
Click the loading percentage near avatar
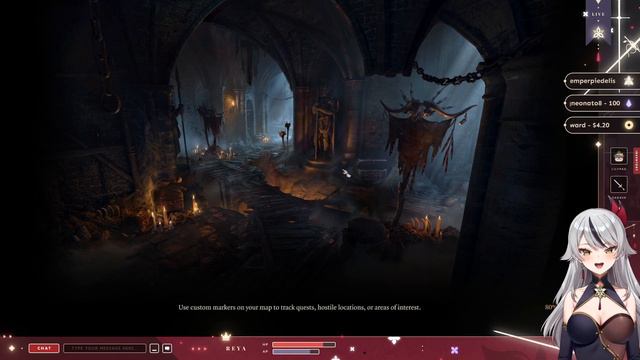click(550, 307)
